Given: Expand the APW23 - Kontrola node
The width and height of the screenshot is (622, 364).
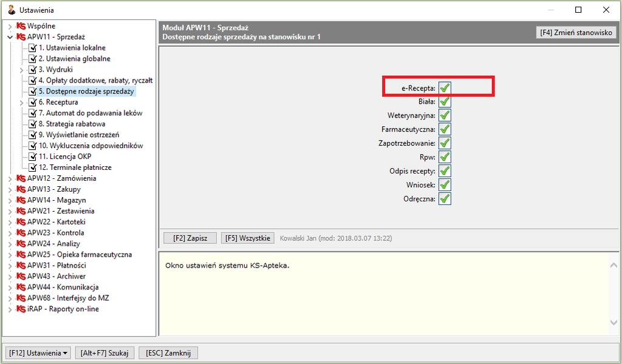Looking at the screenshot, I should (10, 234).
